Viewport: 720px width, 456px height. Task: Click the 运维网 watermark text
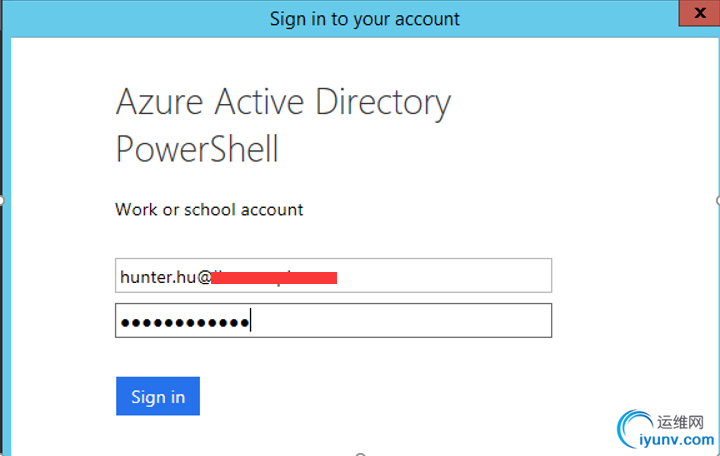point(680,422)
